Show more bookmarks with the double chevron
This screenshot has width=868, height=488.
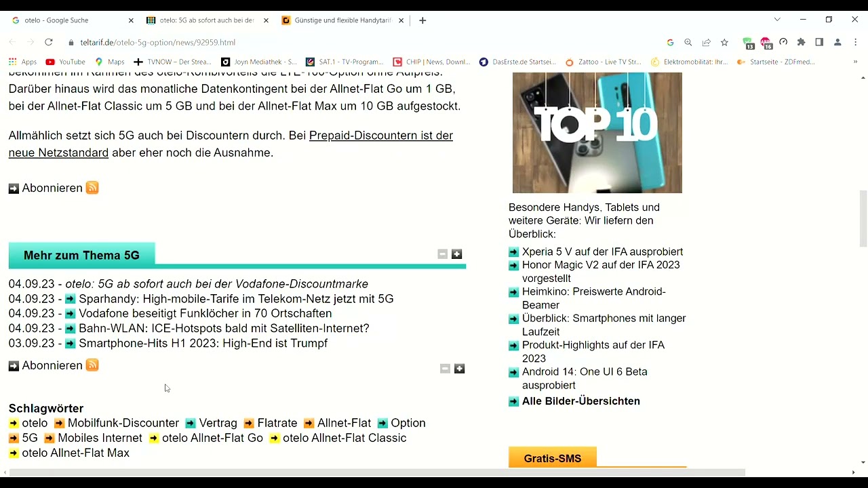855,62
